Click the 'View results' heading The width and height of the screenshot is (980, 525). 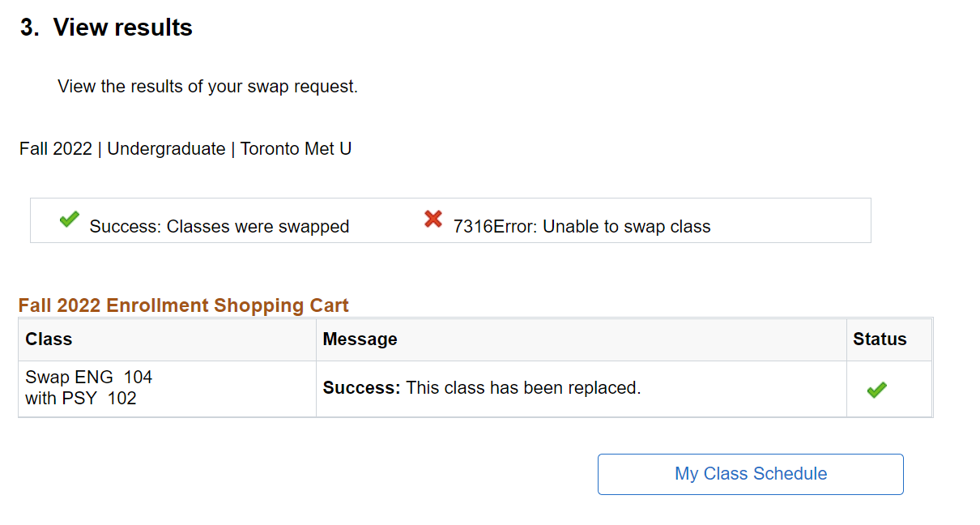[x=122, y=28]
